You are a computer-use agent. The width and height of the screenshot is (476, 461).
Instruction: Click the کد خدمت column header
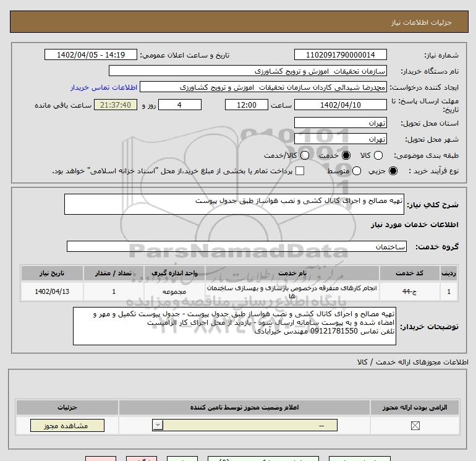(x=409, y=273)
